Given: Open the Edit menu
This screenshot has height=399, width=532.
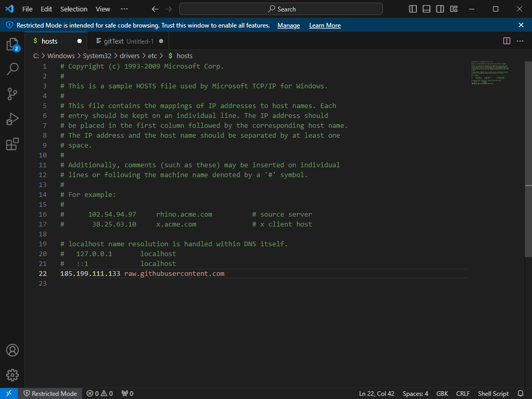Looking at the screenshot, I should pos(46,9).
